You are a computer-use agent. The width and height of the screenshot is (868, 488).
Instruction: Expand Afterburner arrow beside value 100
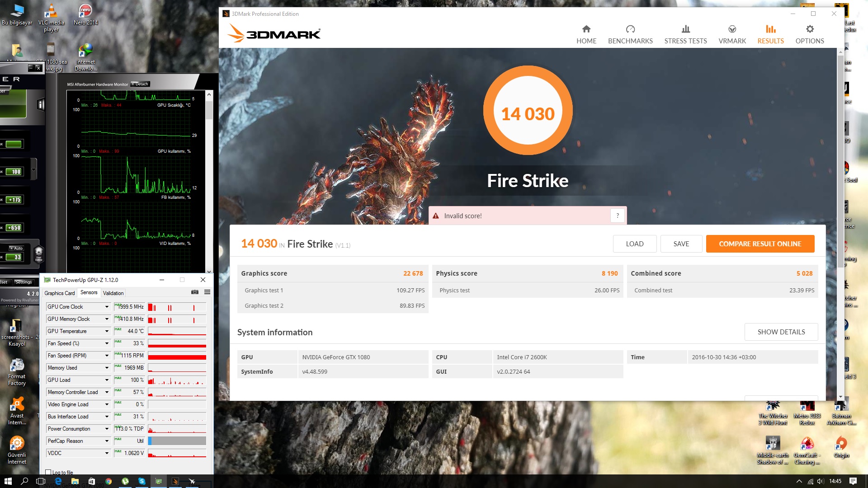[x=33, y=170]
